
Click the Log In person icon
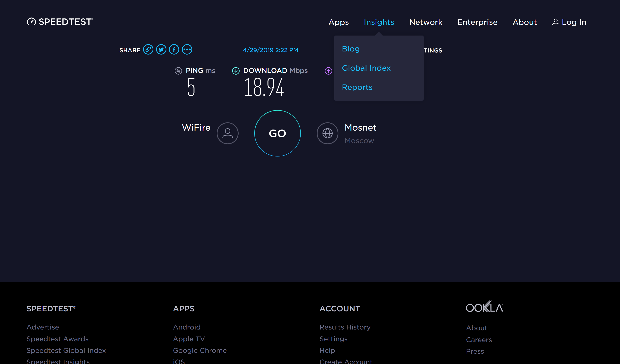click(x=555, y=22)
